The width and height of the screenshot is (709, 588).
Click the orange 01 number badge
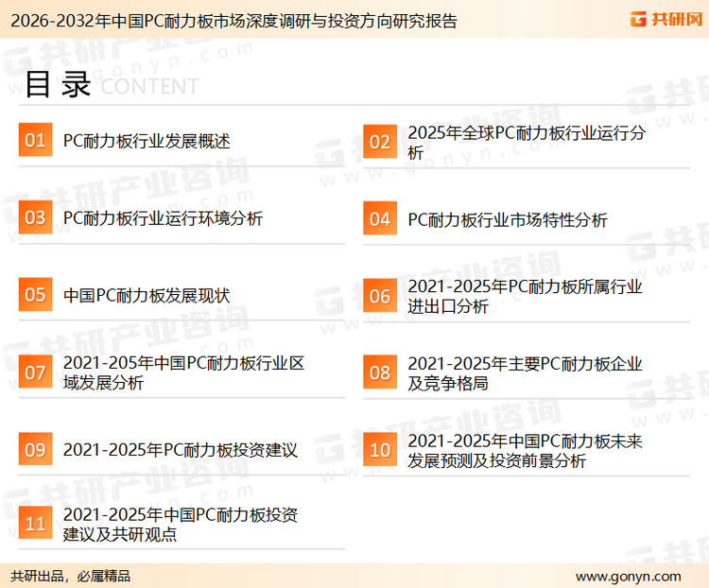click(x=35, y=140)
